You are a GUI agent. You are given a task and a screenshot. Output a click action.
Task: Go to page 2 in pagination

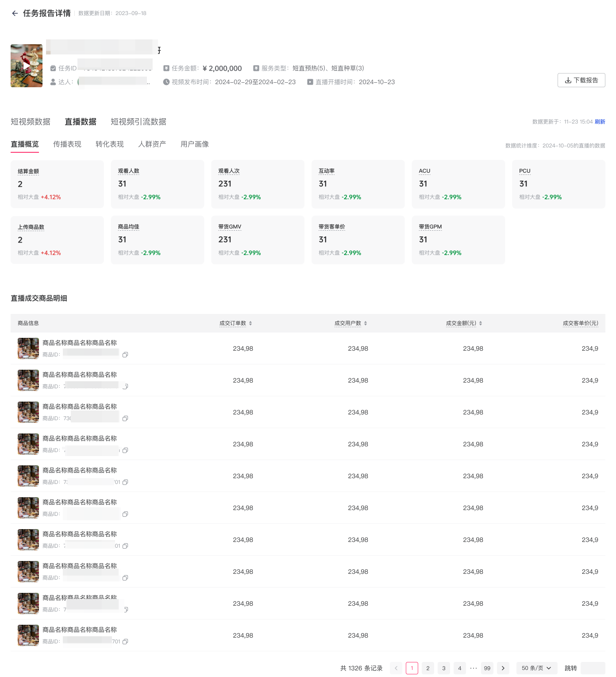tap(428, 668)
